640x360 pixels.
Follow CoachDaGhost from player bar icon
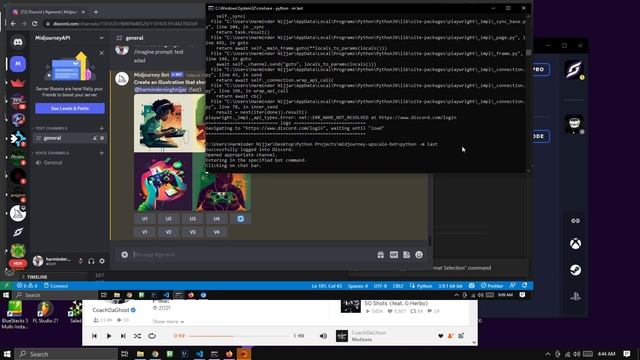[x=451, y=336]
